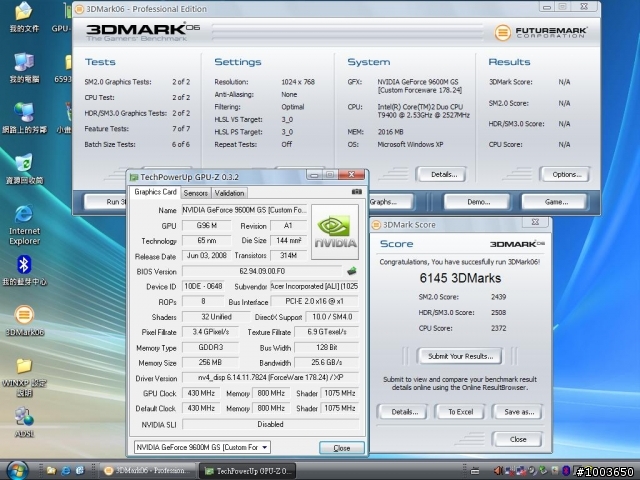Click the To Excel button
640x480 pixels.
coord(460,412)
